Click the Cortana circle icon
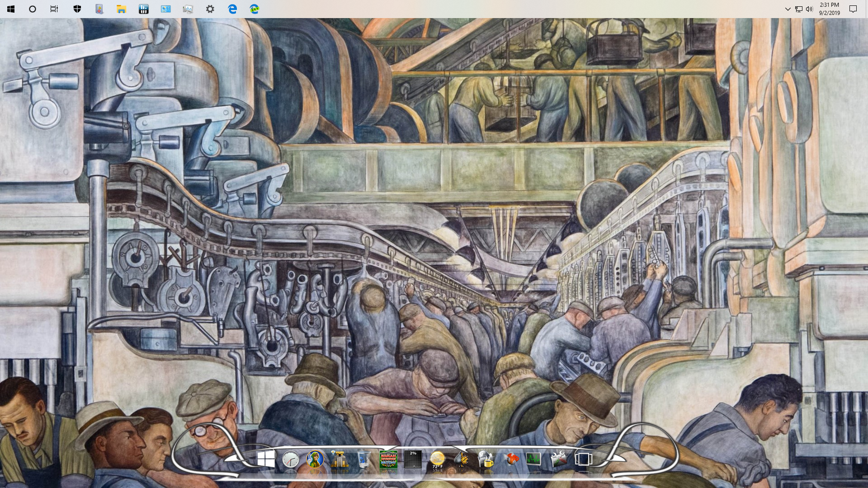The height and width of the screenshot is (488, 868). pyautogui.click(x=33, y=9)
